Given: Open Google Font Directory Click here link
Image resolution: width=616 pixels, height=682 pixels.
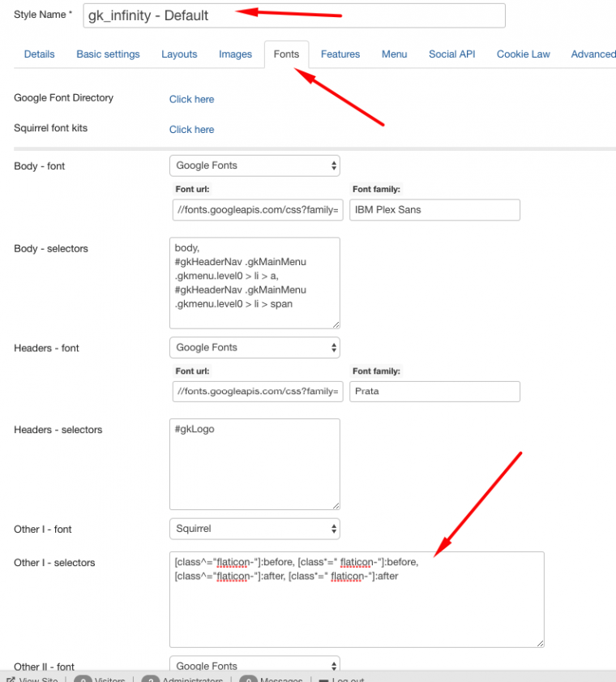Looking at the screenshot, I should (191, 99).
